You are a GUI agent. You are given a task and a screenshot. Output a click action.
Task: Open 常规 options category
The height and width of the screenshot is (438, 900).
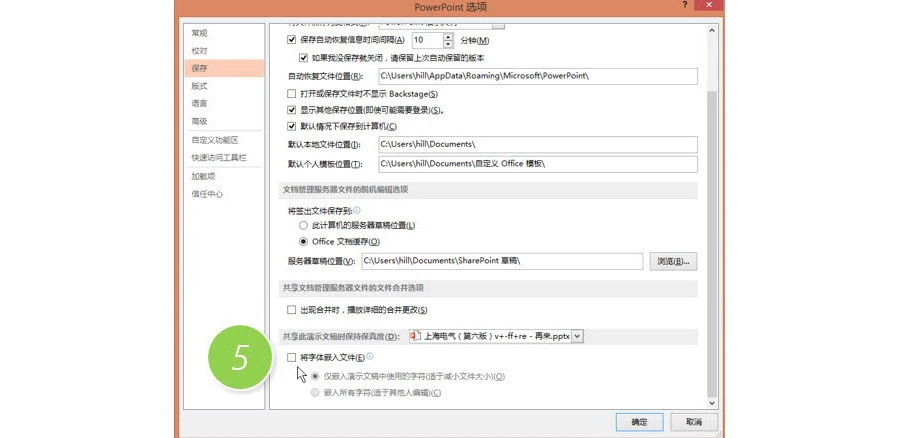[x=224, y=33]
